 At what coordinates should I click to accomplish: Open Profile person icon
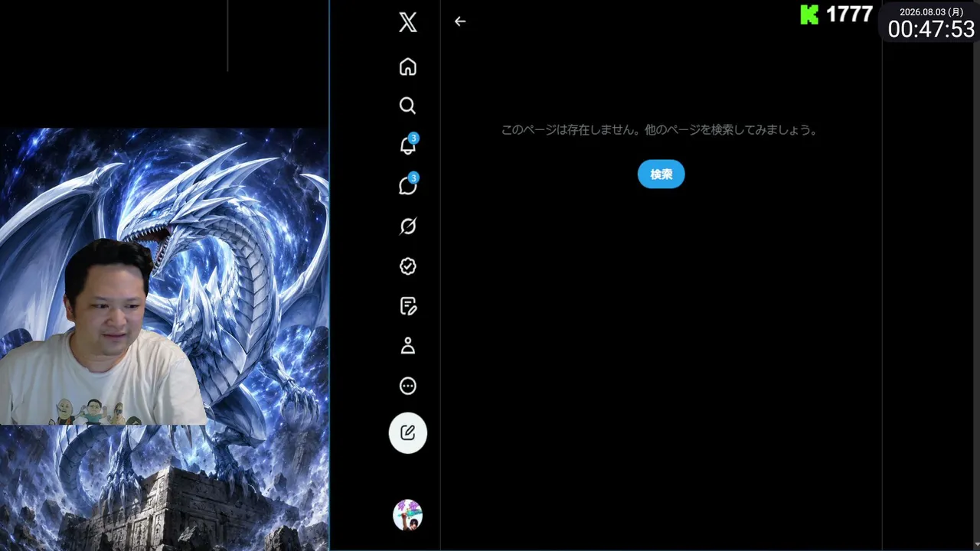408,346
